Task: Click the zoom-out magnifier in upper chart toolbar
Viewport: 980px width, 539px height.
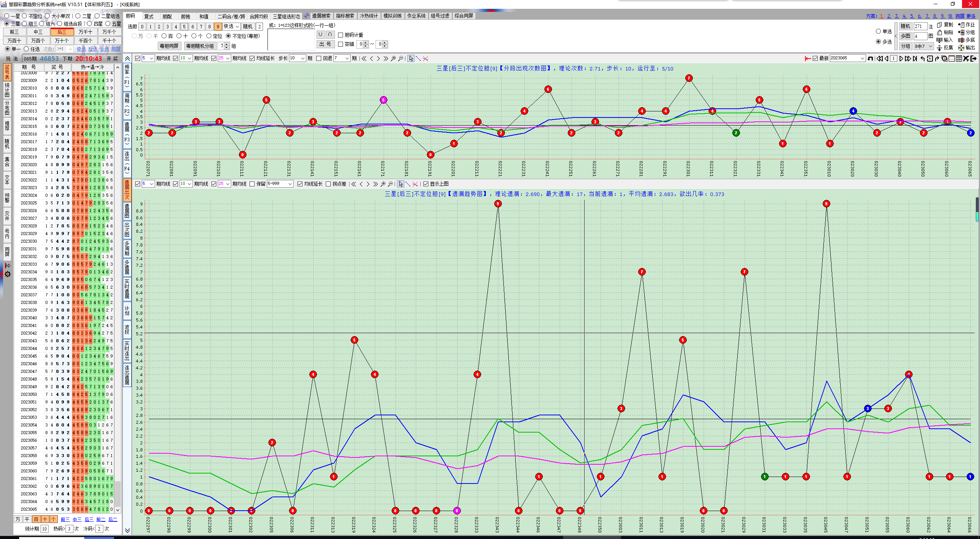Action: (400, 58)
